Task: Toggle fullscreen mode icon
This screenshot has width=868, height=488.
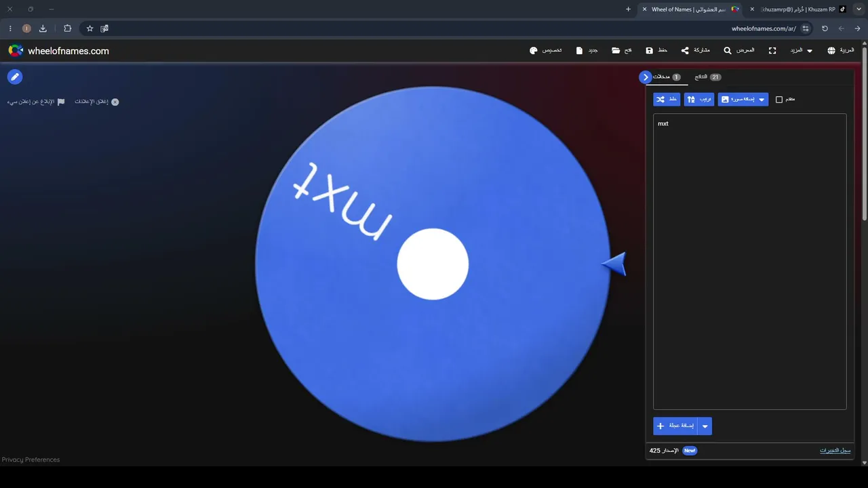Action: (x=772, y=51)
